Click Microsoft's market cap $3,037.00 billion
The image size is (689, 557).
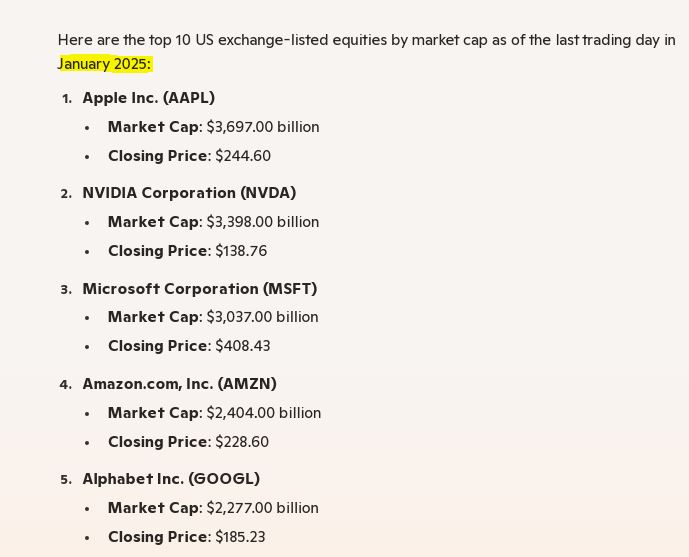coord(262,317)
